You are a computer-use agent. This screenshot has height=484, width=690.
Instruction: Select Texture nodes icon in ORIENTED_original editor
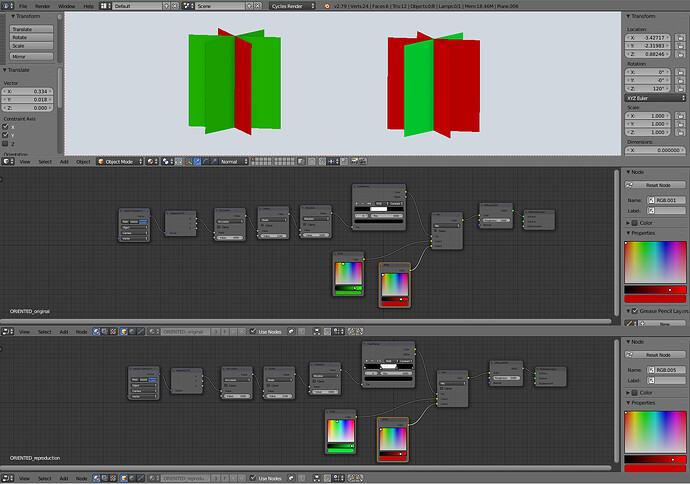[x=113, y=331]
